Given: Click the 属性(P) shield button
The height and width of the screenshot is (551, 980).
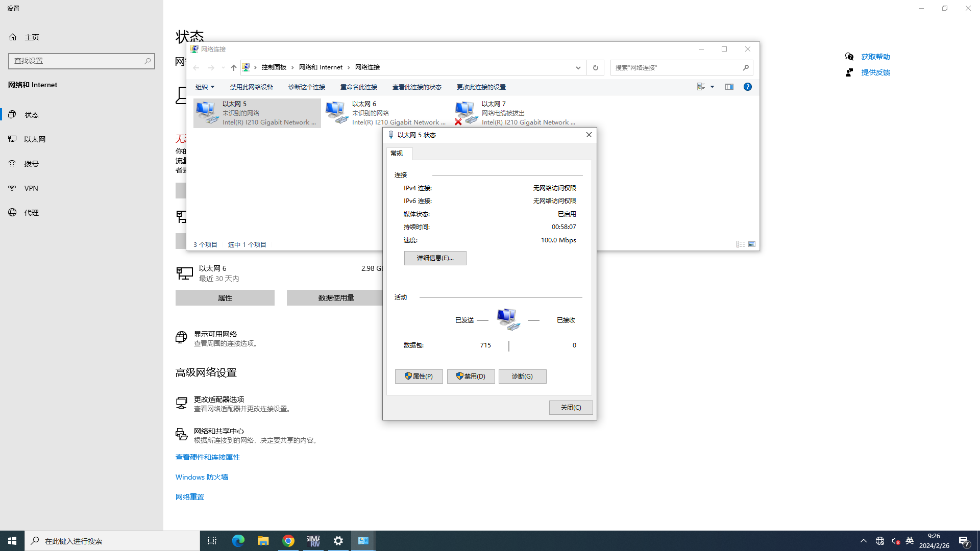Looking at the screenshot, I should pos(419,377).
